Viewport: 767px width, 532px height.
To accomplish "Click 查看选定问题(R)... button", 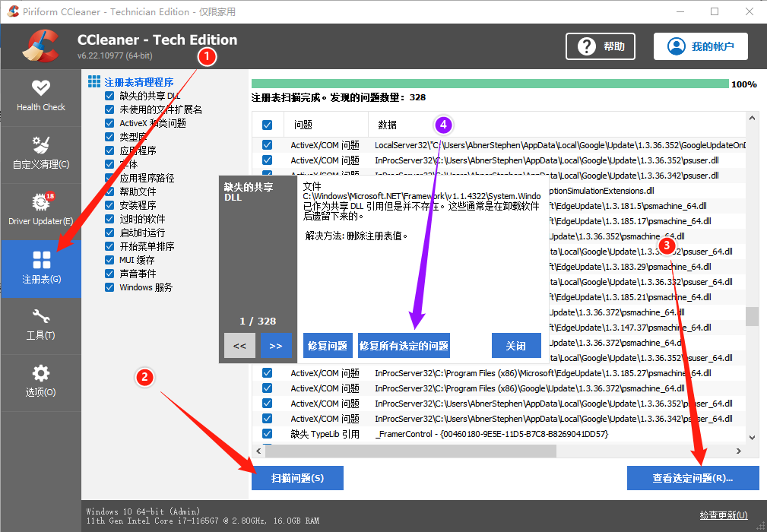I will [693, 478].
